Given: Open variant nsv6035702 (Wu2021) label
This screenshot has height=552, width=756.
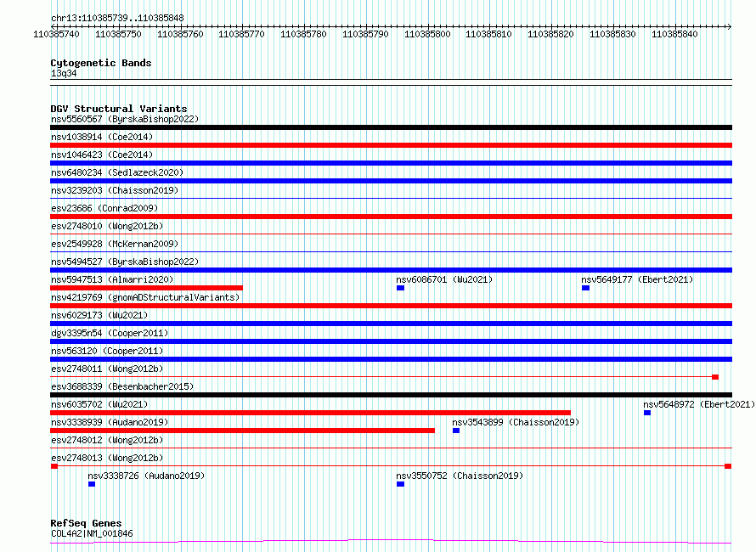Looking at the screenshot, I should tap(99, 404).
